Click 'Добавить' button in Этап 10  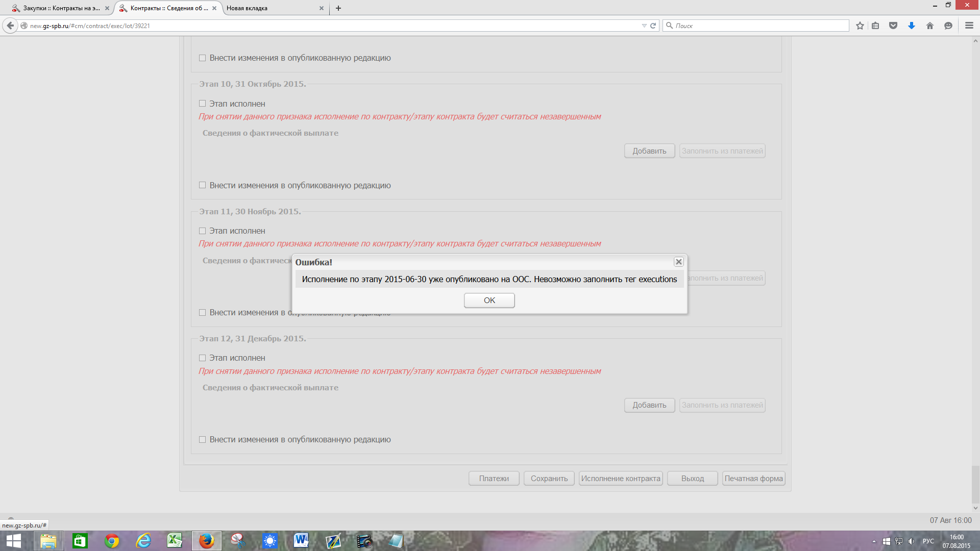tap(649, 151)
